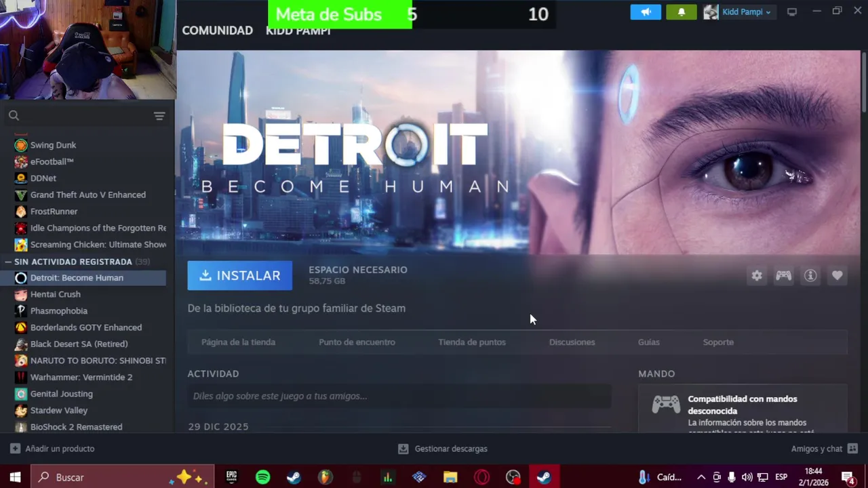
Task: Click the blue INSTALAR button
Action: [x=239, y=276]
